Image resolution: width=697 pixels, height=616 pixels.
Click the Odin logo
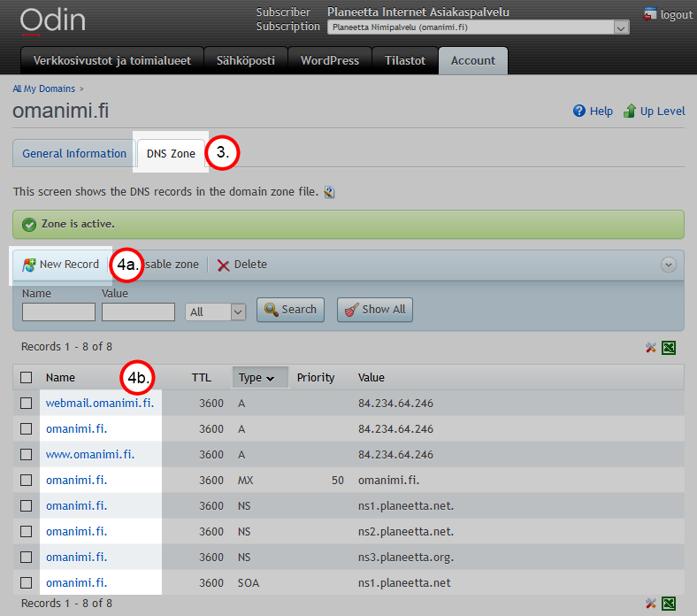[x=52, y=21]
